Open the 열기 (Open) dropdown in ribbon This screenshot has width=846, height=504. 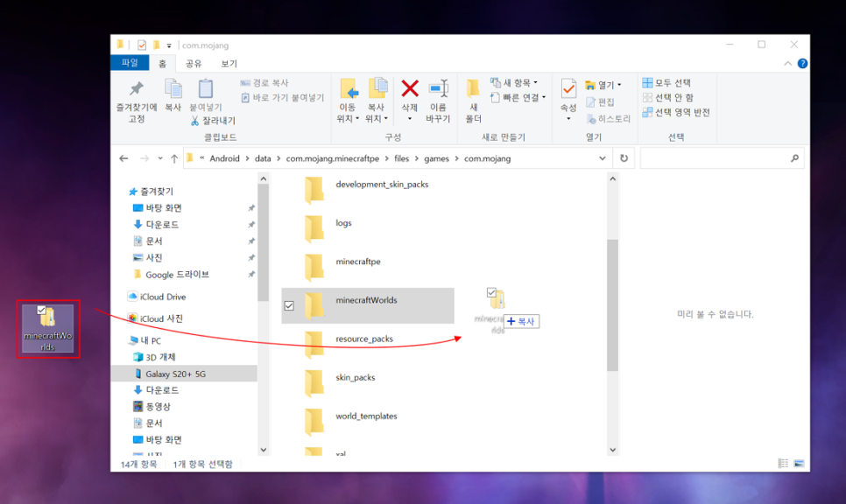(603, 85)
